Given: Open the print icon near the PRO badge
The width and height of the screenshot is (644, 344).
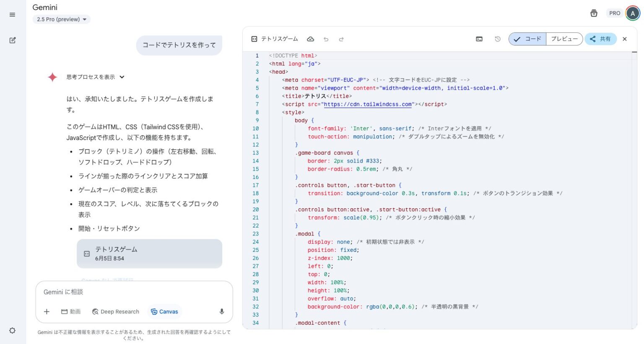Looking at the screenshot, I should (x=594, y=13).
